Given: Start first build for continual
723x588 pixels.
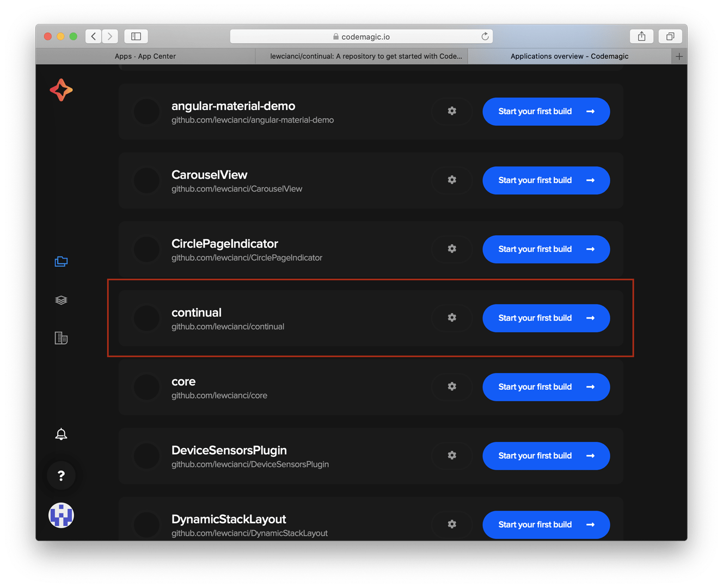Looking at the screenshot, I should [x=546, y=318].
